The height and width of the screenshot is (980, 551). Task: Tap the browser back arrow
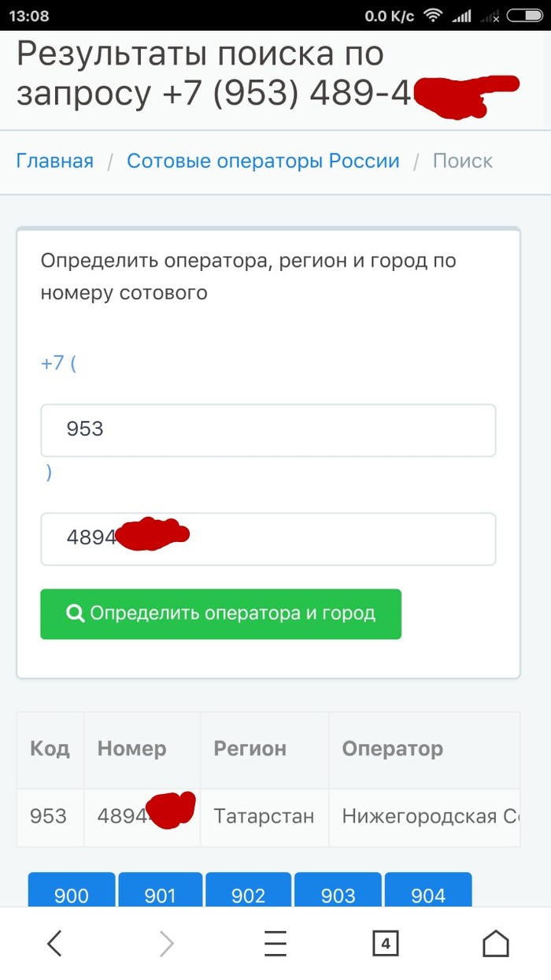54,943
